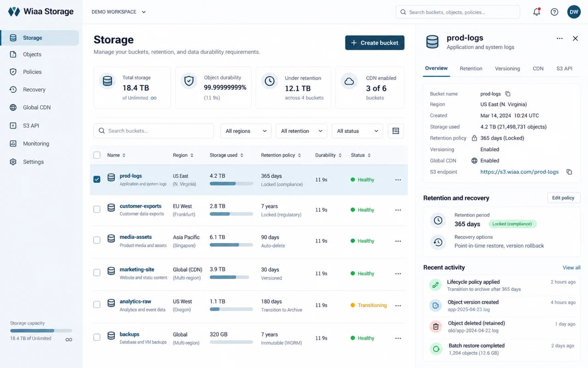Image resolution: width=588 pixels, height=368 pixels.
Task: Open row actions for media-assets
Action: pos(398,241)
